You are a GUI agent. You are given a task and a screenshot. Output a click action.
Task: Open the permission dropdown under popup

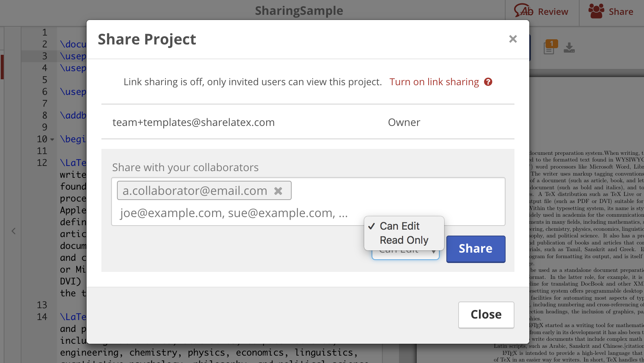click(x=406, y=254)
